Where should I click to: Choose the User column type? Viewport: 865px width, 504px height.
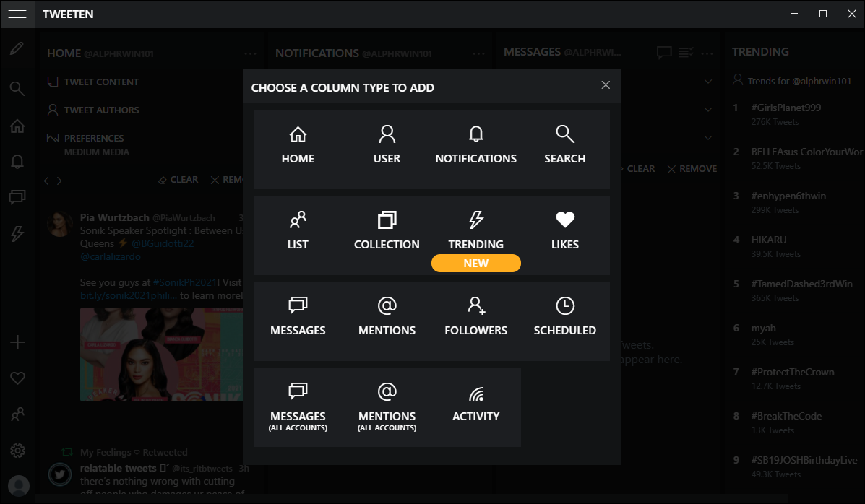[x=387, y=145]
